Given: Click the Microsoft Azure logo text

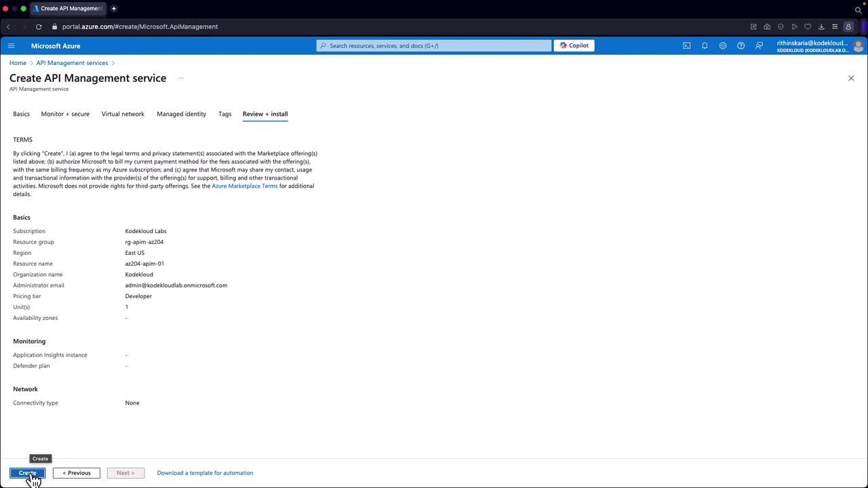Looking at the screenshot, I should [56, 46].
